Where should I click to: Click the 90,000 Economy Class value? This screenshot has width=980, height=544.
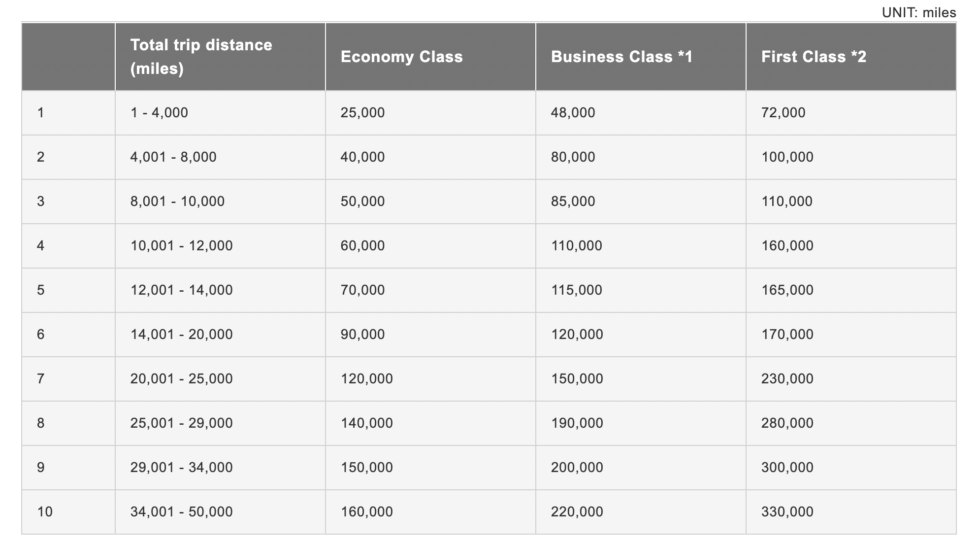click(362, 335)
